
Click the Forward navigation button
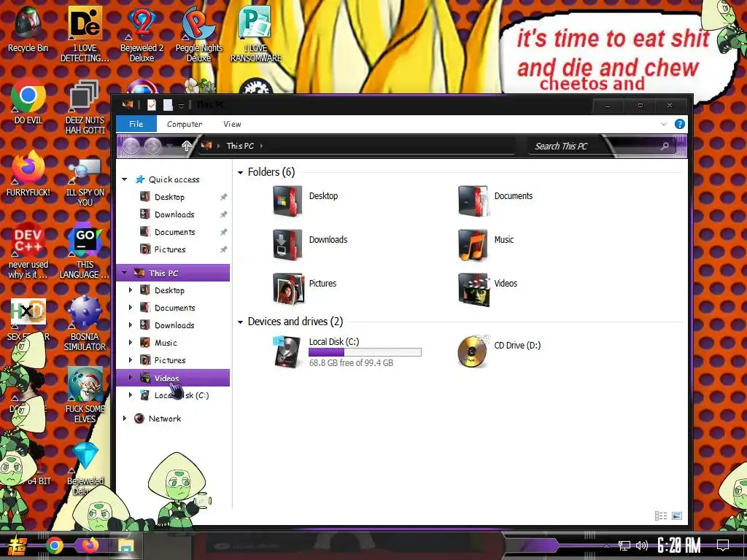coord(153,146)
